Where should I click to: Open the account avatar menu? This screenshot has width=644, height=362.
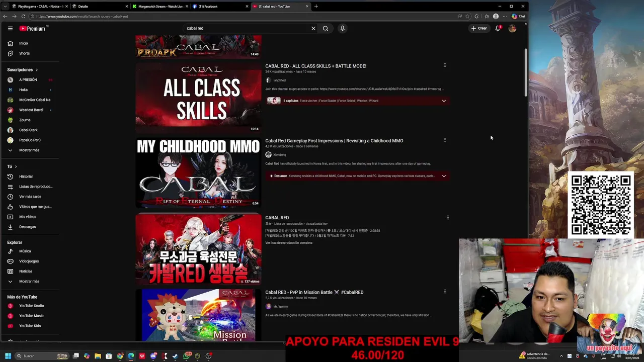pos(512,29)
